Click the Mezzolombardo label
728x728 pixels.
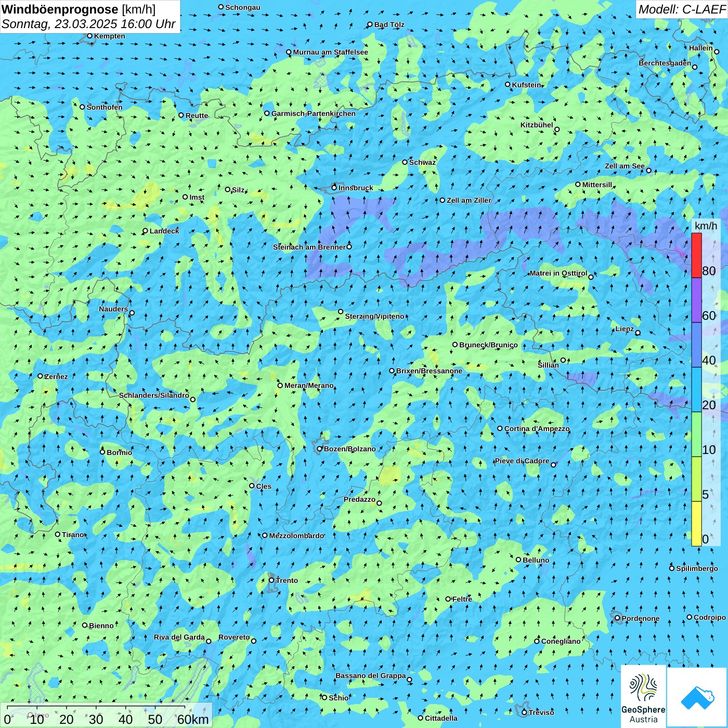pyautogui.click(x=296, y=536)
